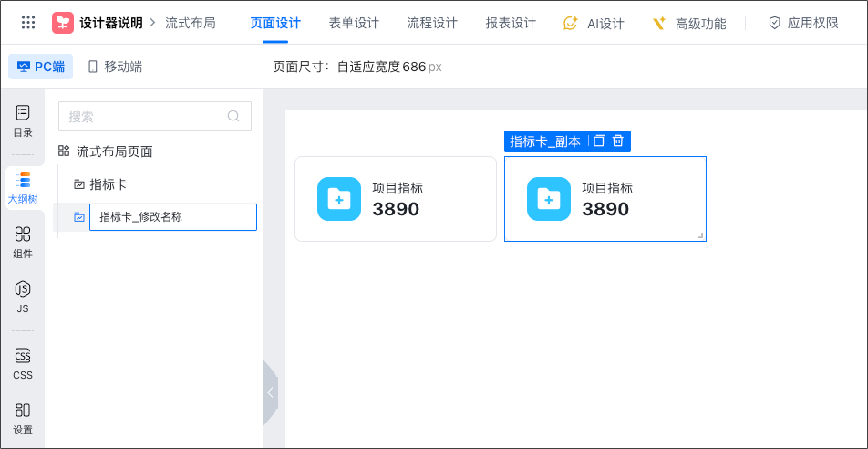Collapse the left panel with arrow handle
The height and width of the screenshot is (449, 868).
tap(270, 392)
